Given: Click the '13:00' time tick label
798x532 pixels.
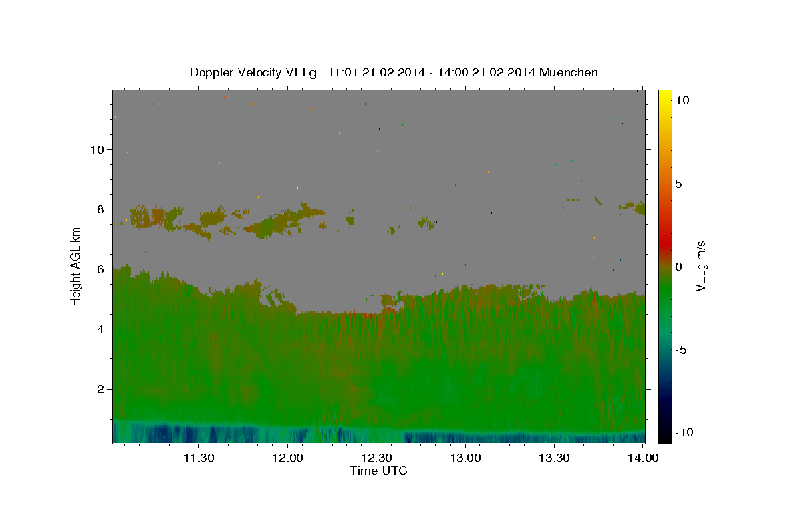Looking at the screenshot, I should [465, 458].
